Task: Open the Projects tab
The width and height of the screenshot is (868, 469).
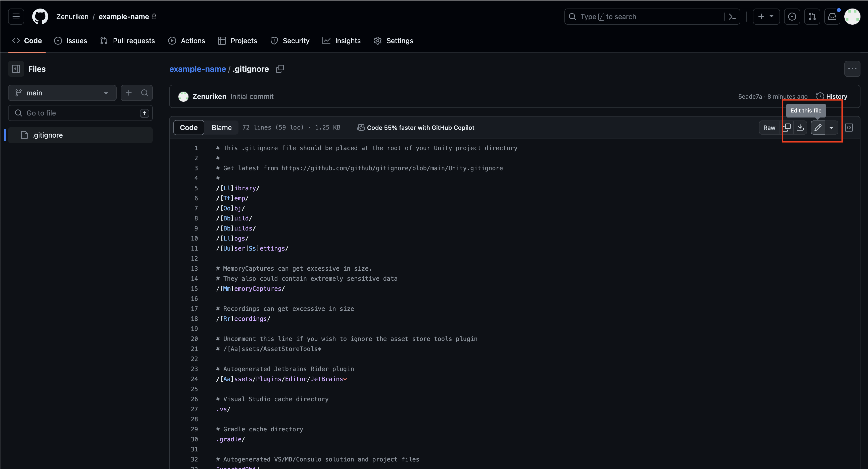Action: coord(237,41)
